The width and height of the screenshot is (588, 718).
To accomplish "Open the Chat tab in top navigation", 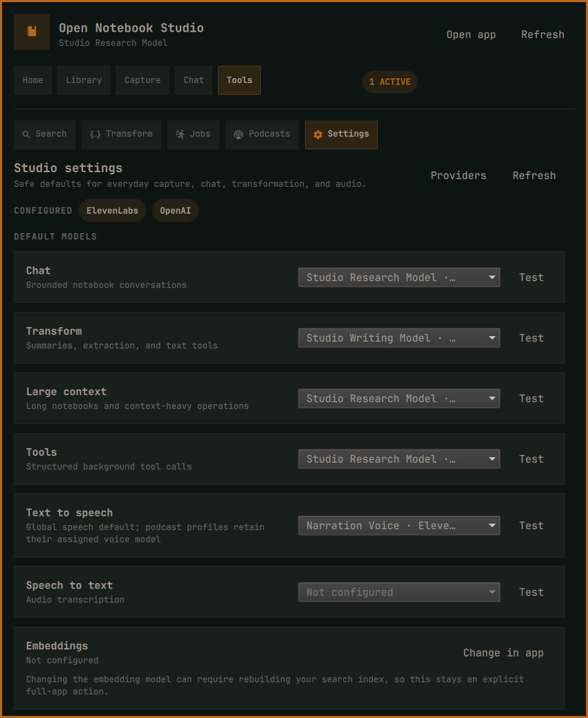I will click(x=193, y=80).
